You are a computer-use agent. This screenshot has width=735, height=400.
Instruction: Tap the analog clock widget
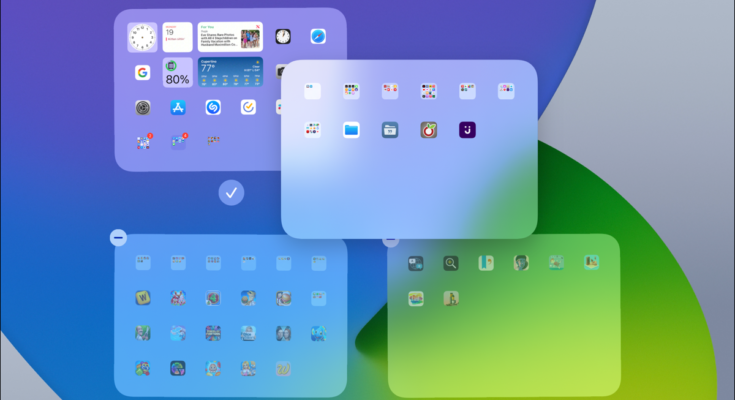(x=142, y=37)
